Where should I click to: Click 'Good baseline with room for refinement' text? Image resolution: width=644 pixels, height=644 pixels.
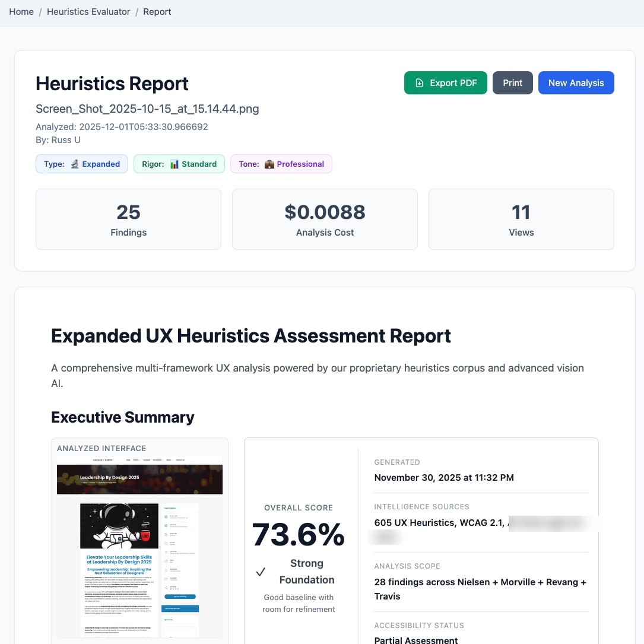tap(299, 603)
